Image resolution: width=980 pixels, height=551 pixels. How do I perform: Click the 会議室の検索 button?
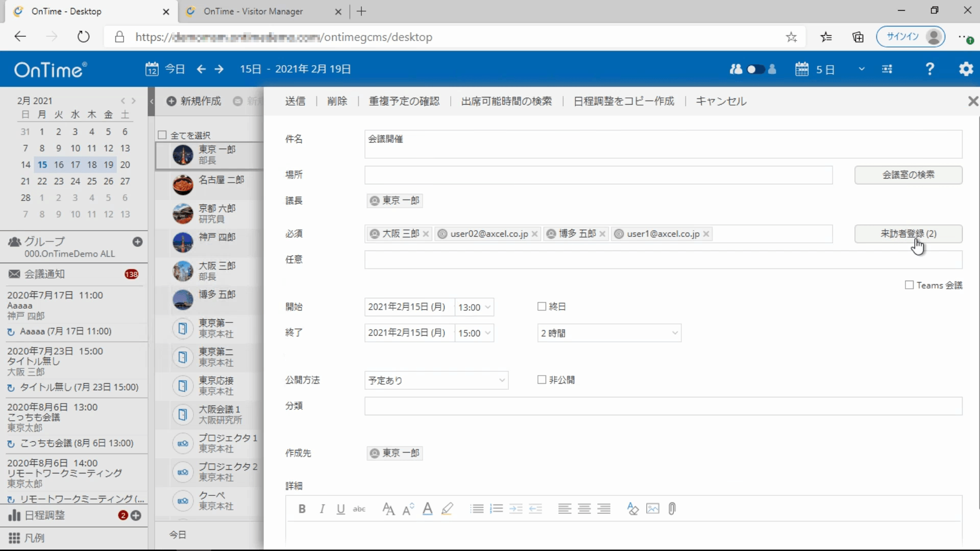[908, 175]
